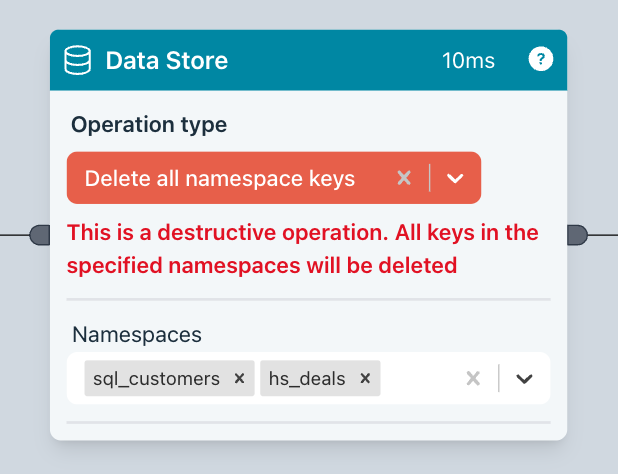The image size is (618, 474).
Task: Click the Operation type label
Action: [x=149, y=125]
